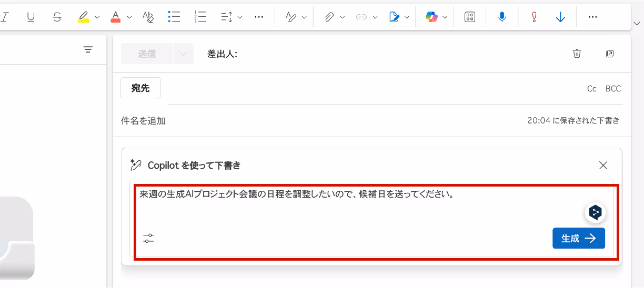The image size is (644, 288).
Task: Open the apps grid icon
Action: 470,17
